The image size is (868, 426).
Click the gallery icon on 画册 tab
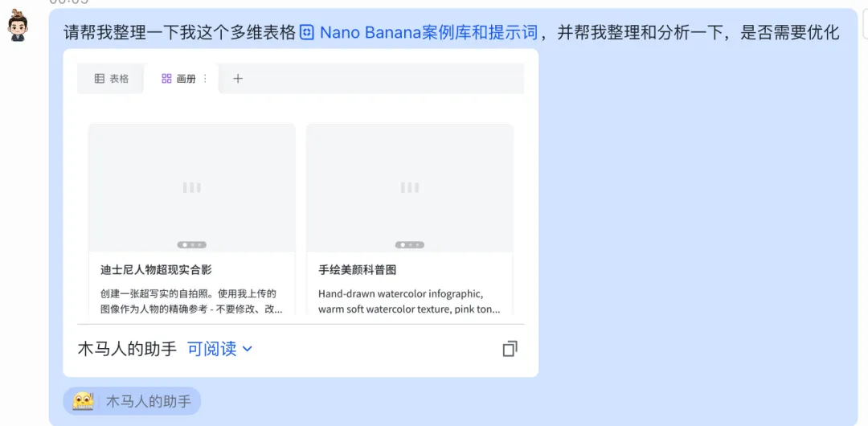[166, 79]
